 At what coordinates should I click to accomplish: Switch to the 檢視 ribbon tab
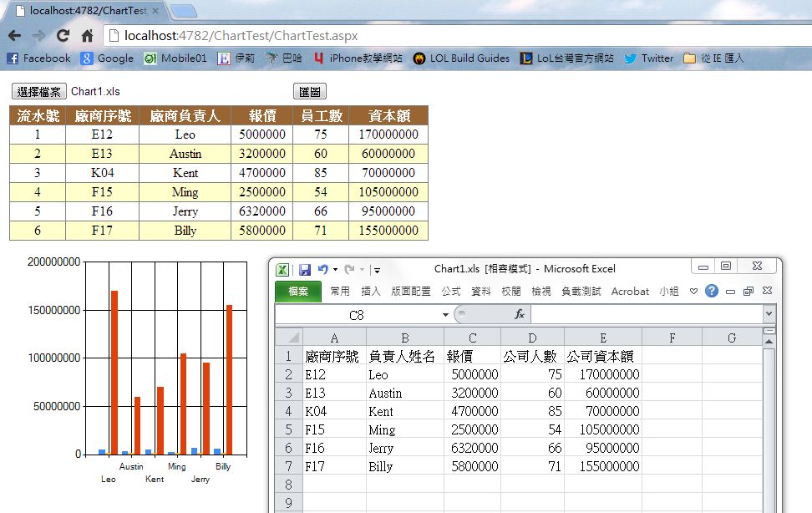coord(541,292)
